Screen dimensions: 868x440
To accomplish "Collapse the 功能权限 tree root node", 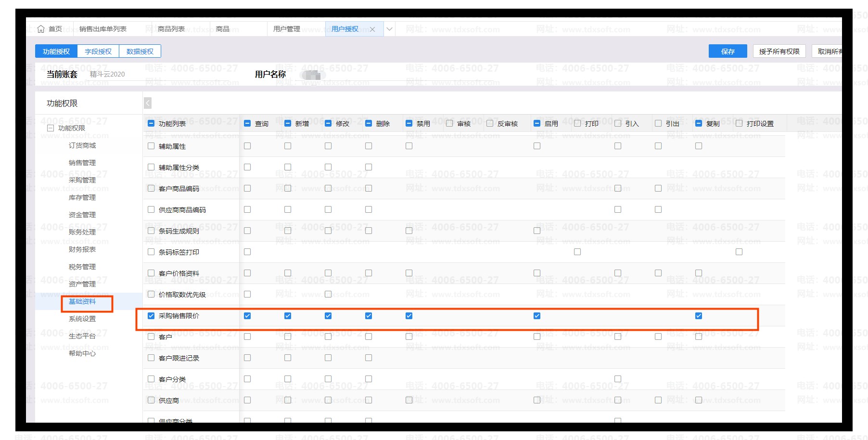I will (51, 128).
